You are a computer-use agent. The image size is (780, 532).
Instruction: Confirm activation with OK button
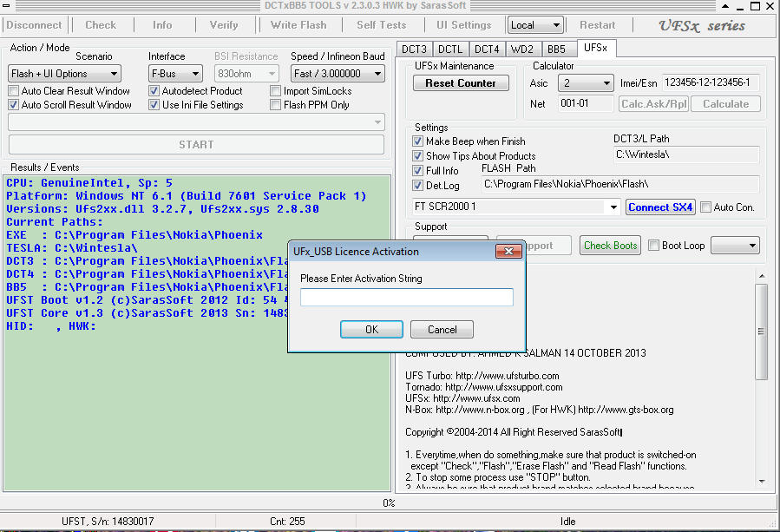click(x=371, y=330)
